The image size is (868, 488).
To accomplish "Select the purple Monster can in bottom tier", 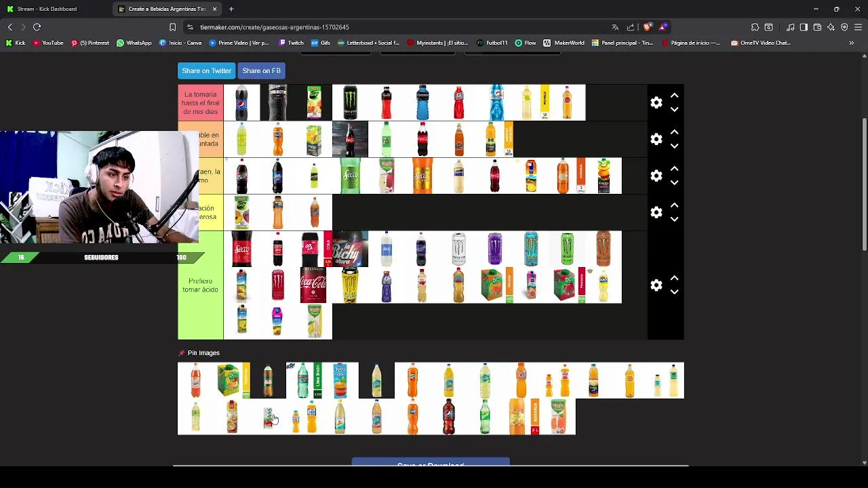I will point(495,249).
